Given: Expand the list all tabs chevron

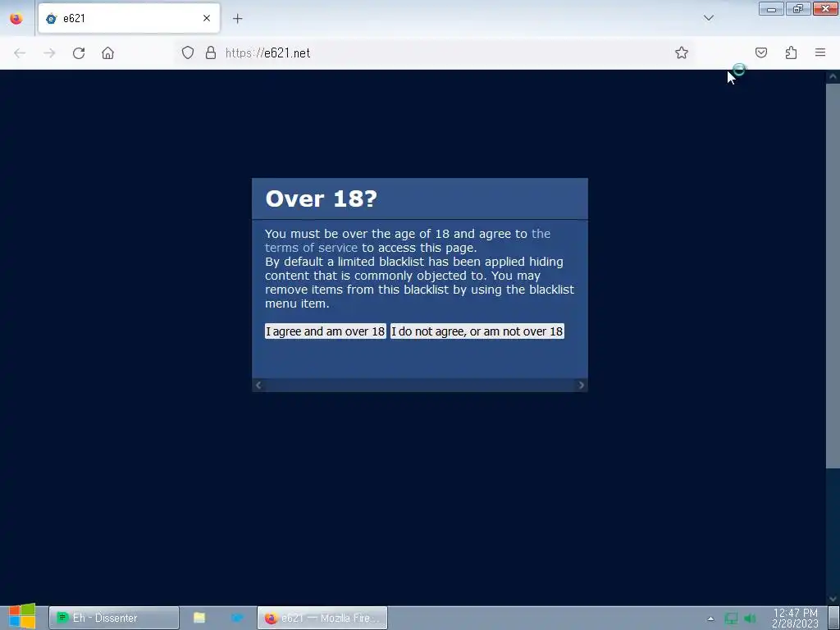Looking at the screenshot, I should pyautogui.click(x=709, y=18).
